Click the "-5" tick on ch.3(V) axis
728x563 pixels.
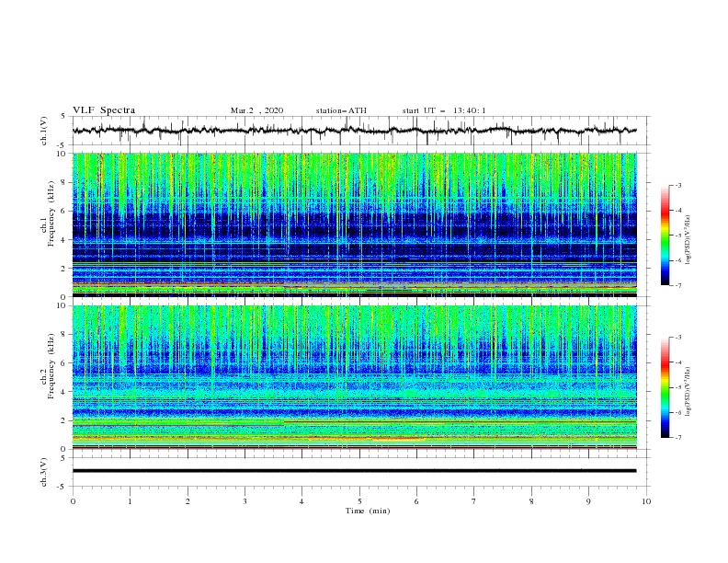(63, 487)
